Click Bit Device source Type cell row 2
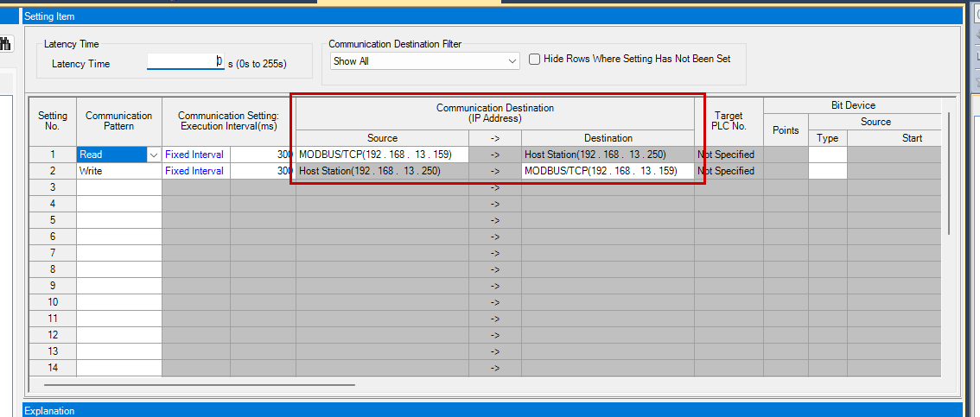Image resolution: width=980 pixels, height=417 pixels. pyautogui.click(x=828, y=170)
